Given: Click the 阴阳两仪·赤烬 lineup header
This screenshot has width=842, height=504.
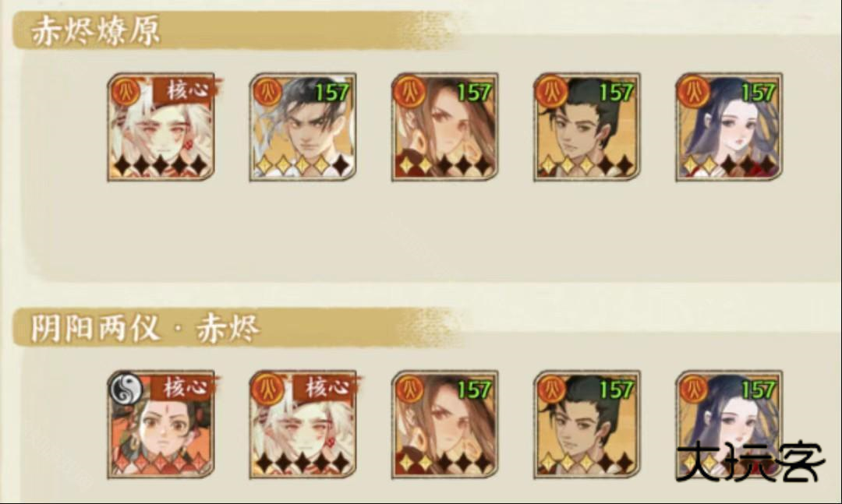Looking at the screenshot, I should (x=146, y=328).
